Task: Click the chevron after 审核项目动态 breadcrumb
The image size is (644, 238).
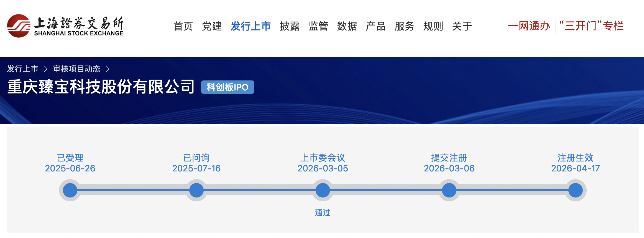Action: coord(108,69)
